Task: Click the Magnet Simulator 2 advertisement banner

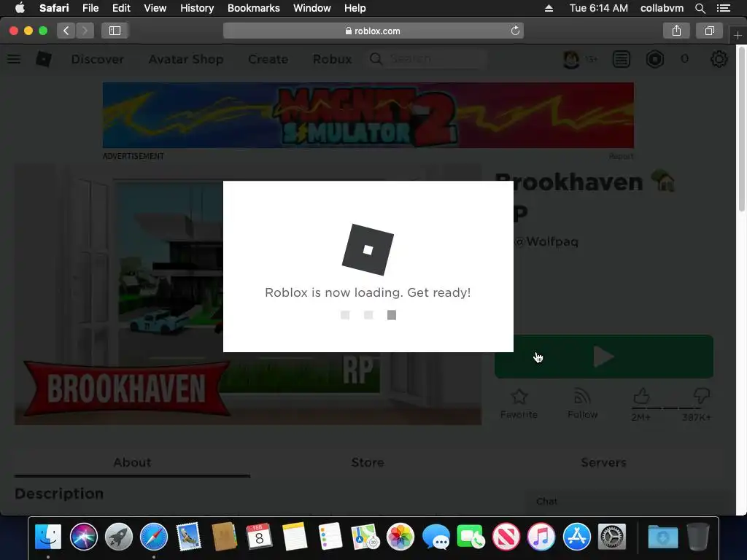Action: pyautogui.click(x=368, y=114)
